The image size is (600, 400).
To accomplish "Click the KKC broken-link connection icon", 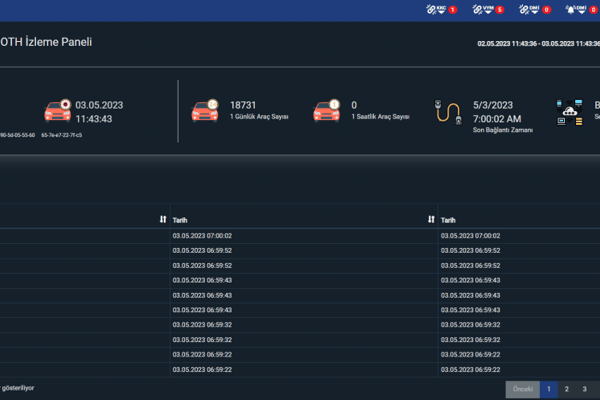I will (431, 10).
